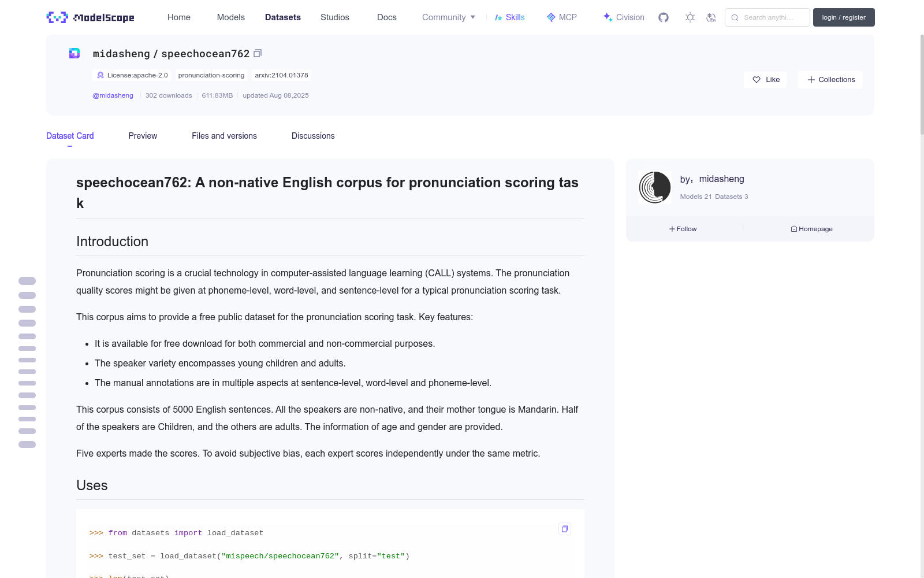This screenshot has width=924, height=578.
Task: Switch to the Preview tab
Action: pyautogui.click(x=143, y=136)
